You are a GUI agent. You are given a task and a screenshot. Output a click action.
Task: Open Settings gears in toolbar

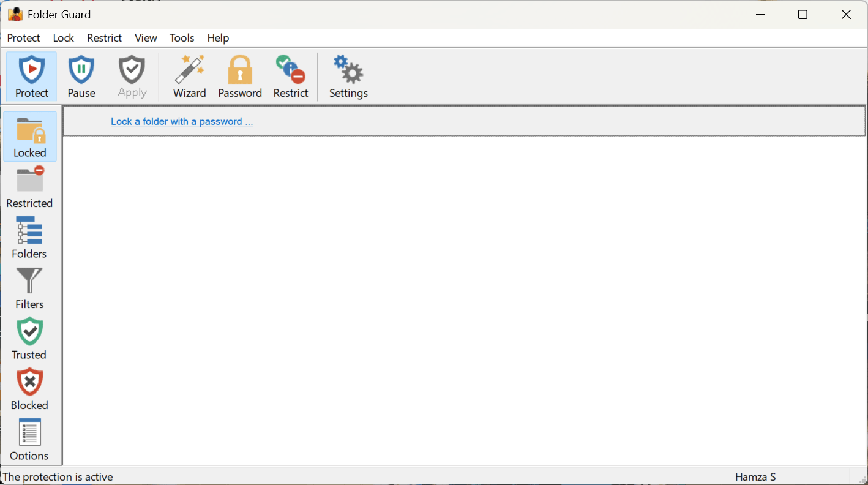click(348, 77)
